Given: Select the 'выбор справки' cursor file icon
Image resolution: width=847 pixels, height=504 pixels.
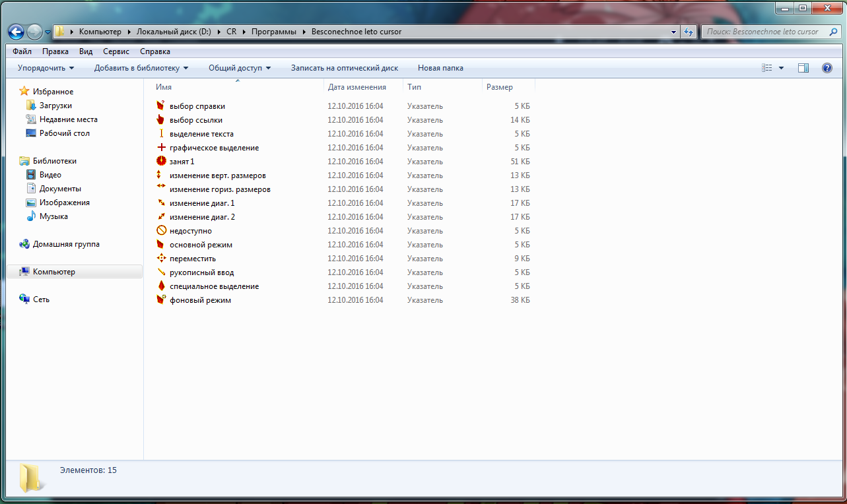Looking at the screenshot, I should click(x=160, y=106).
